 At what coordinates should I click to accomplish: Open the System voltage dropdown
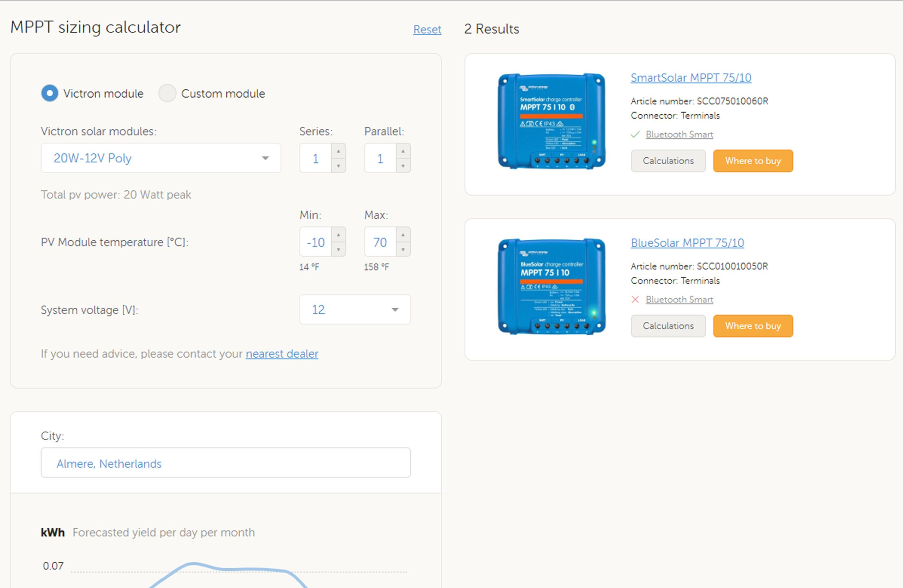click(355, 309)
